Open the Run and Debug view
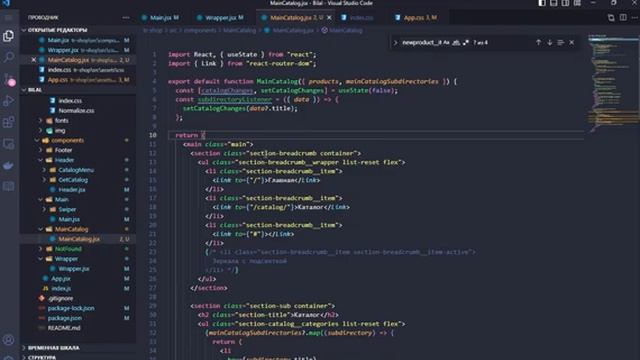 click(x=8, y=100)
